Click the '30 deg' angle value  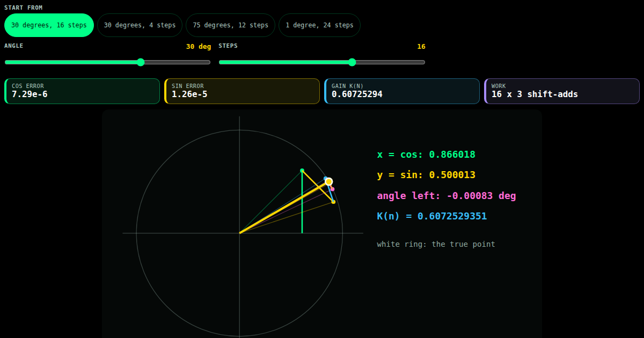[x=199, y=47]
